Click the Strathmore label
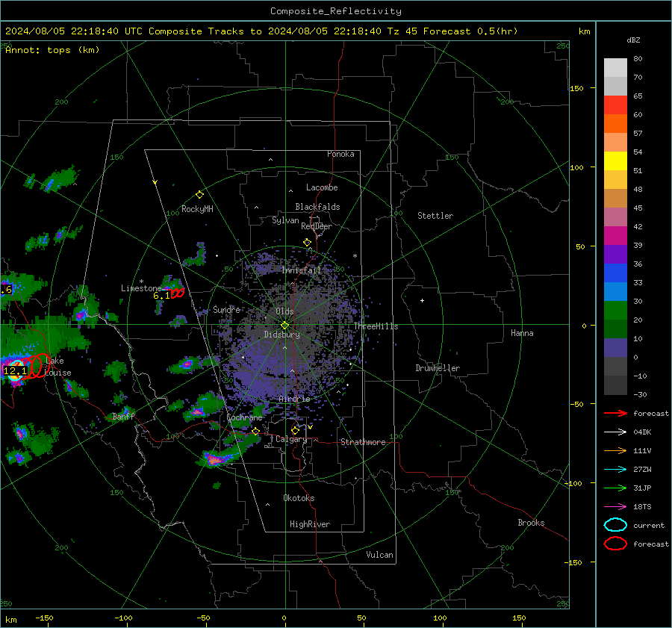The width and height of the screenshot is (672, 628). pos(363,442)
